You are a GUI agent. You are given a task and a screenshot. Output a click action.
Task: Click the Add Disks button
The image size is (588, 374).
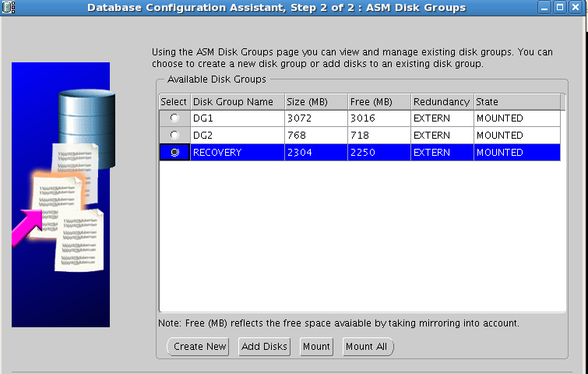[x=264, y=346]
